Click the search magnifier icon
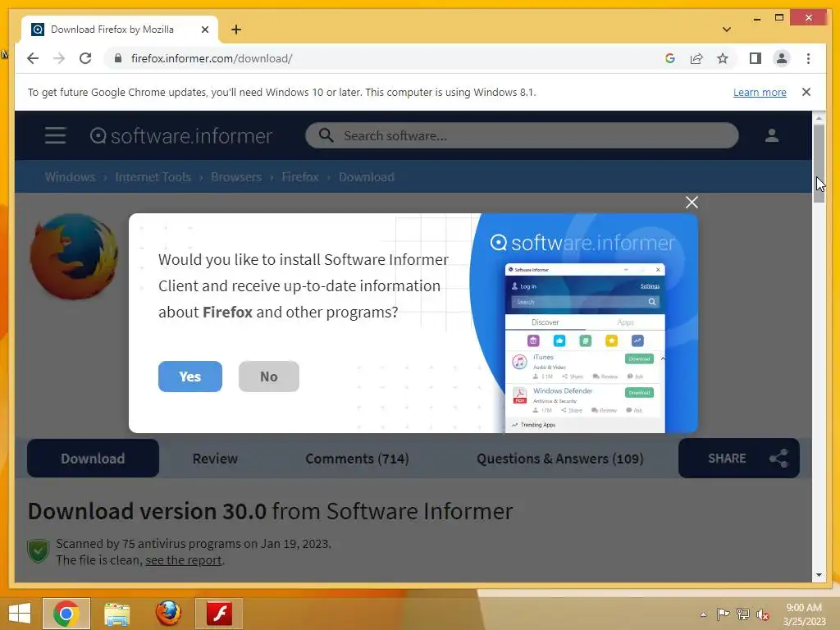This screenshot has height=630, width=840. pos(326,135)
